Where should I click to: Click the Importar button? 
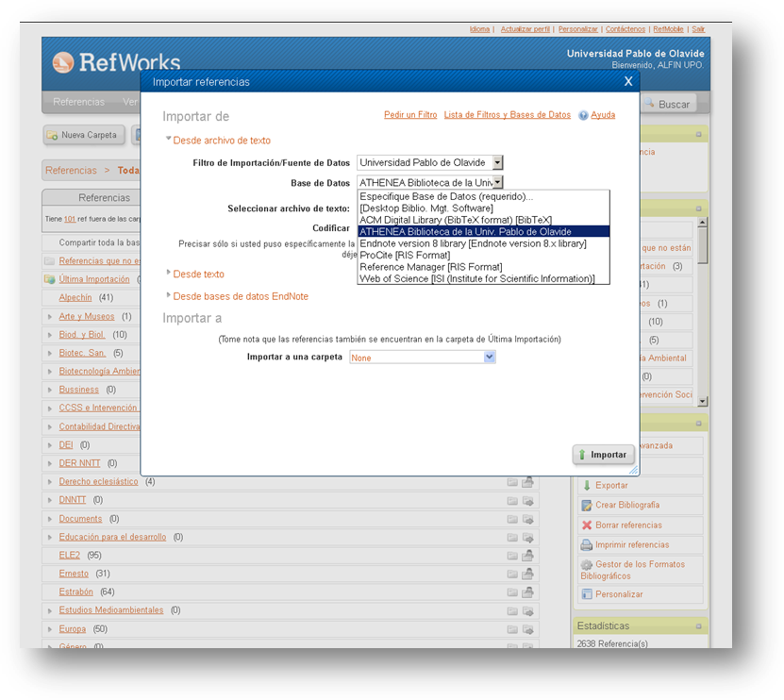(x=604, y=455)
